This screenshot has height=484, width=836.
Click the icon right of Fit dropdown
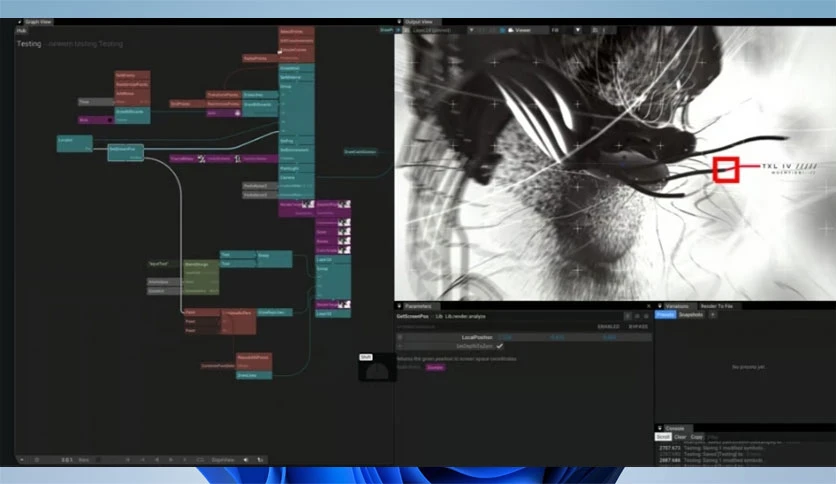595,30
